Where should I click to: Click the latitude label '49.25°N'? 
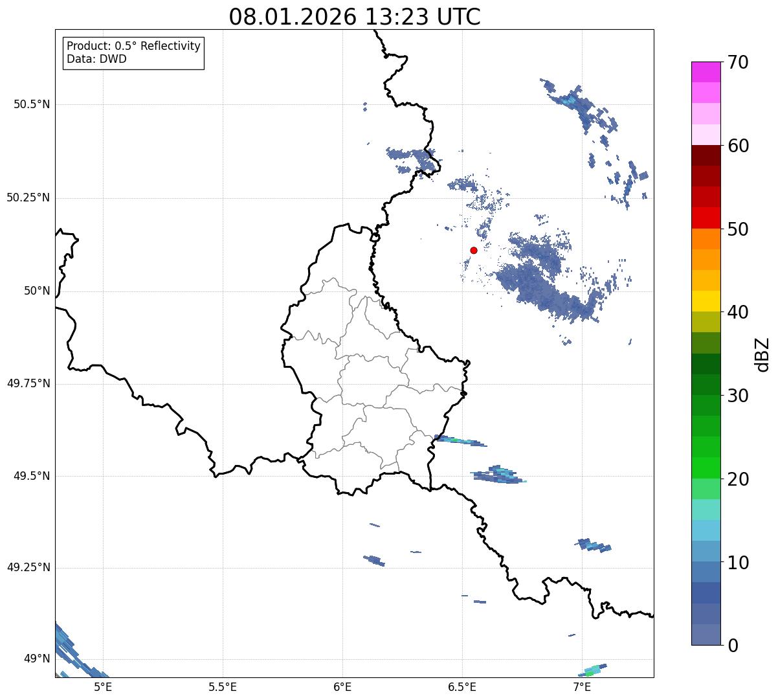click(x=28, y=567)
